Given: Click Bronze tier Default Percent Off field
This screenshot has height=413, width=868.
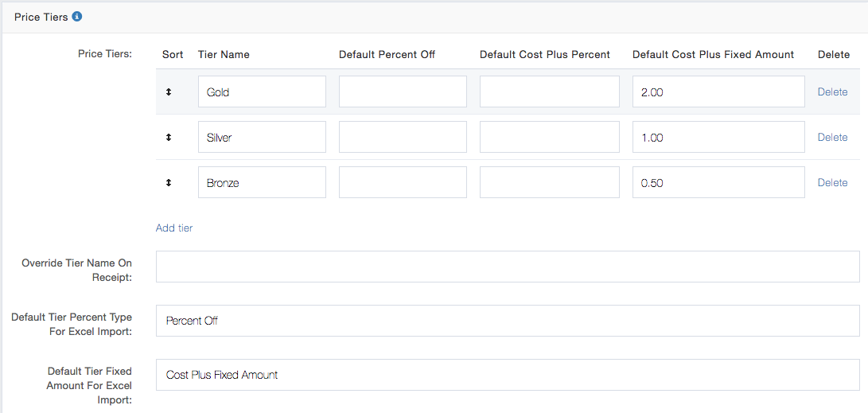Looking at the screenshot, I should [x=403, y=183].
